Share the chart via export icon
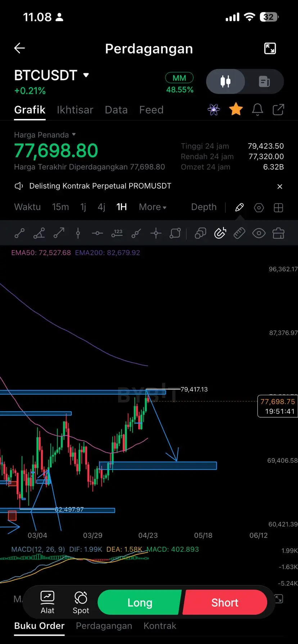Viewport: 298px width, 644px height. click(x=278, y=110)
